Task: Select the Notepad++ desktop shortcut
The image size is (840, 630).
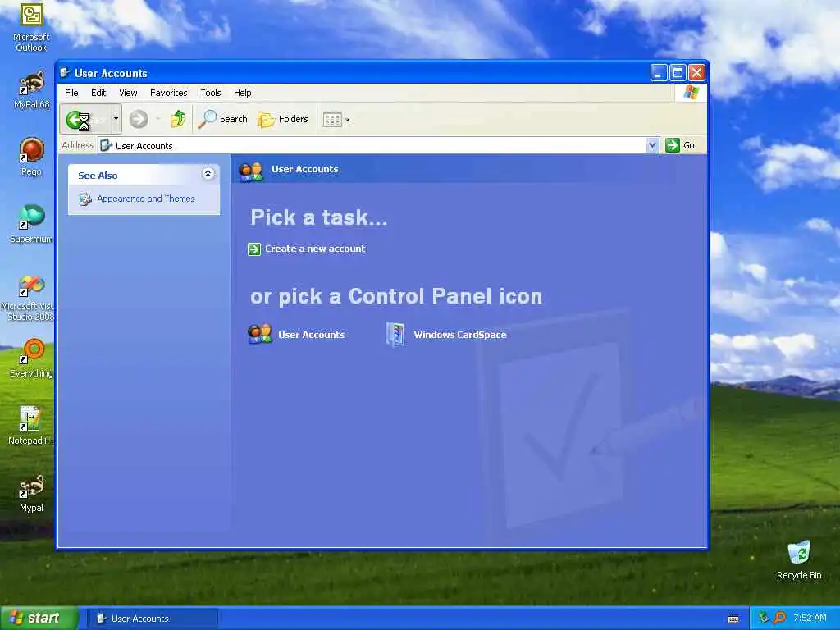Action: tap(31, 426)
